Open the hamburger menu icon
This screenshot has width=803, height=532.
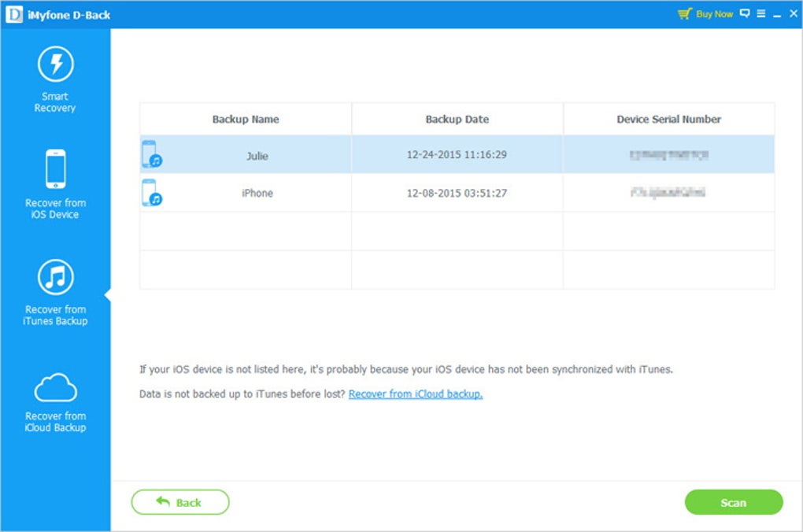coord(761,13)
